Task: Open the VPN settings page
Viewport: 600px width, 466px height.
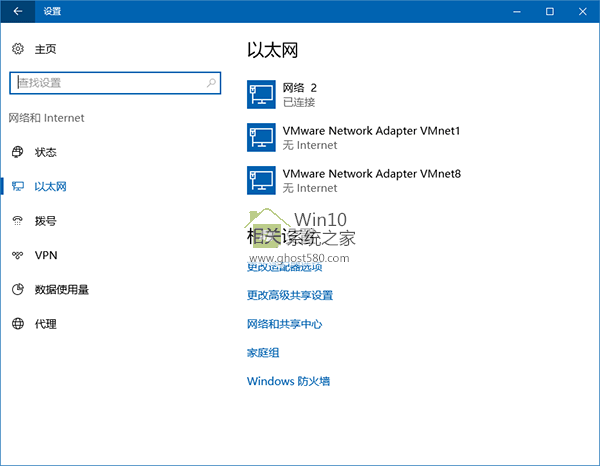Action: point(46,255)
